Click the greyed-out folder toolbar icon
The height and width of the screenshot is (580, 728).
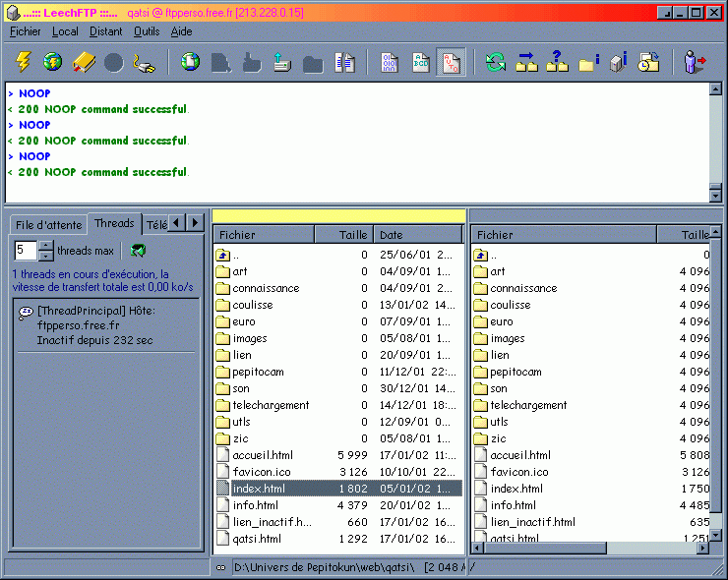coord(313,64)
